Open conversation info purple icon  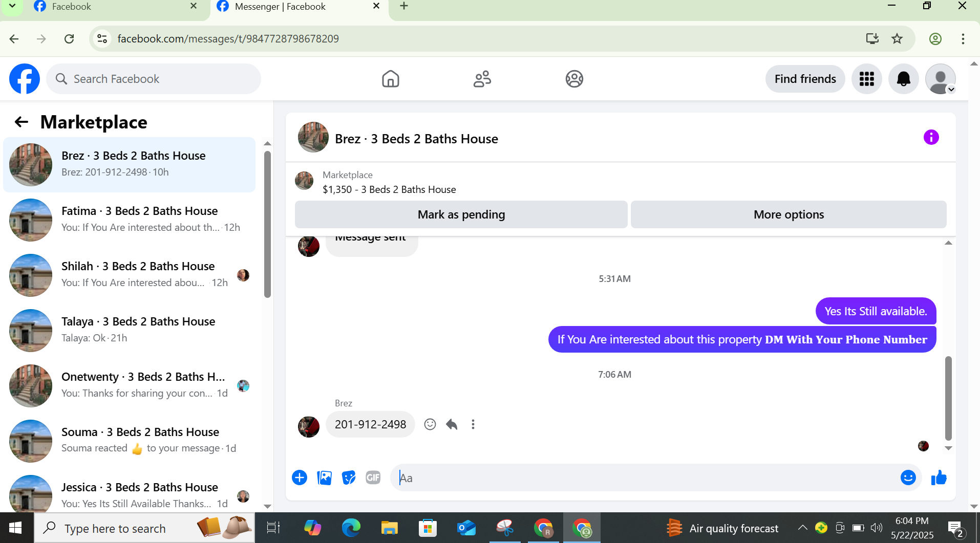pyautogui.click(x=931, y=137)
